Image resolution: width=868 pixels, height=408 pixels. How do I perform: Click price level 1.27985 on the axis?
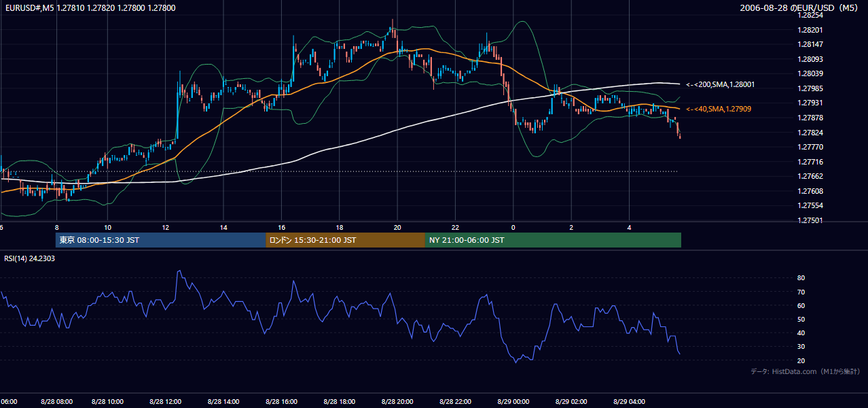tap(811, 88)
